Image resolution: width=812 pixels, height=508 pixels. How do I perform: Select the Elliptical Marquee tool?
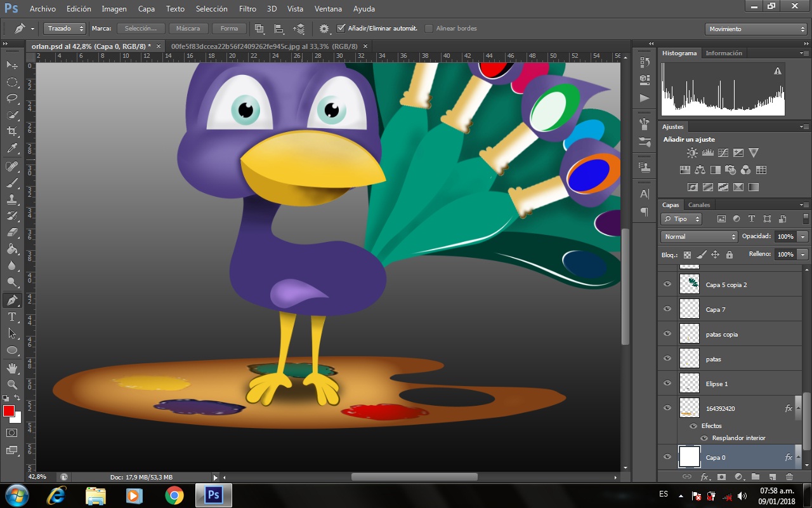tap(12, 82)
